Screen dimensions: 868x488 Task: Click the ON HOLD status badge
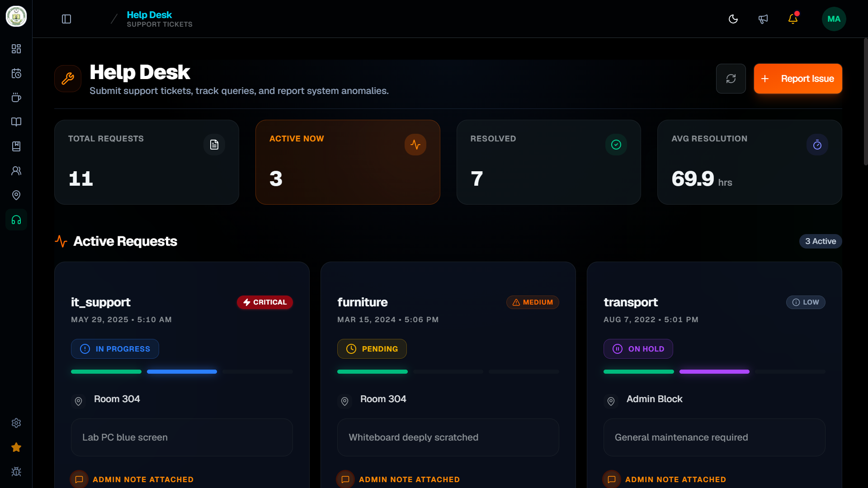point(638,349)
